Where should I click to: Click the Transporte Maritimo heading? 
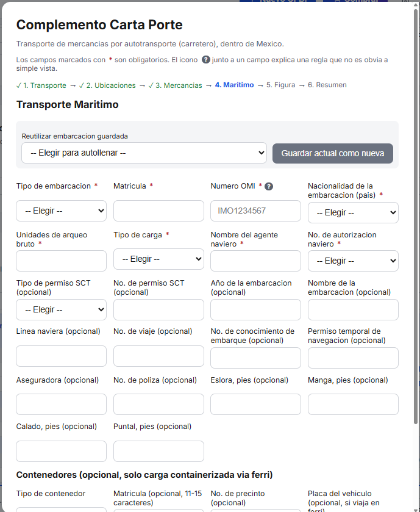[68, 104]
